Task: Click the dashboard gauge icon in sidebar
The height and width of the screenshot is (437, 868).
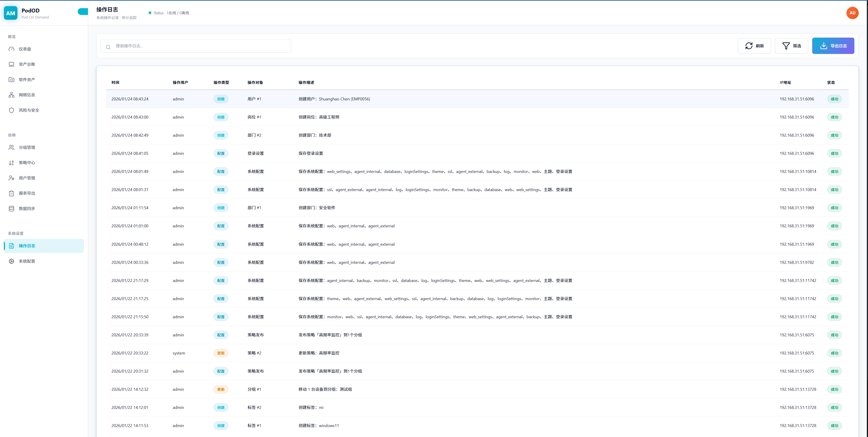Action: pos(12,49)
